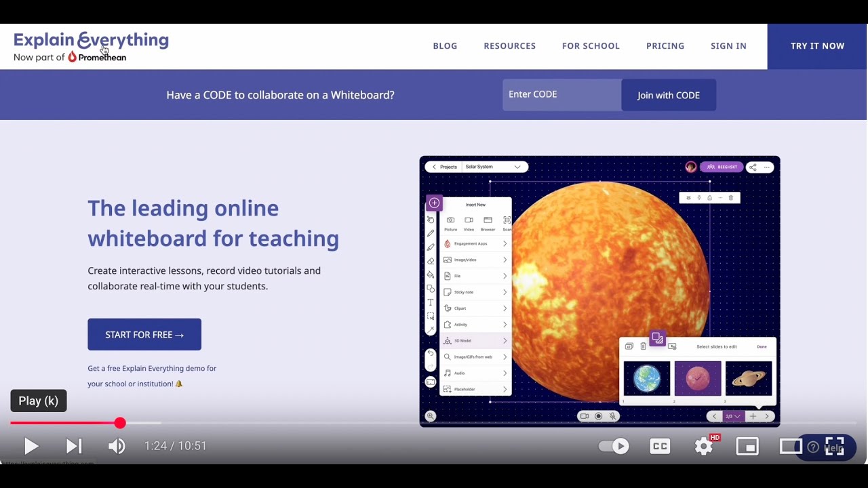Image resolution: width=868 pixels, height=488 pixels.
Task: Select the highlighter tool
Action: point(431,247)
